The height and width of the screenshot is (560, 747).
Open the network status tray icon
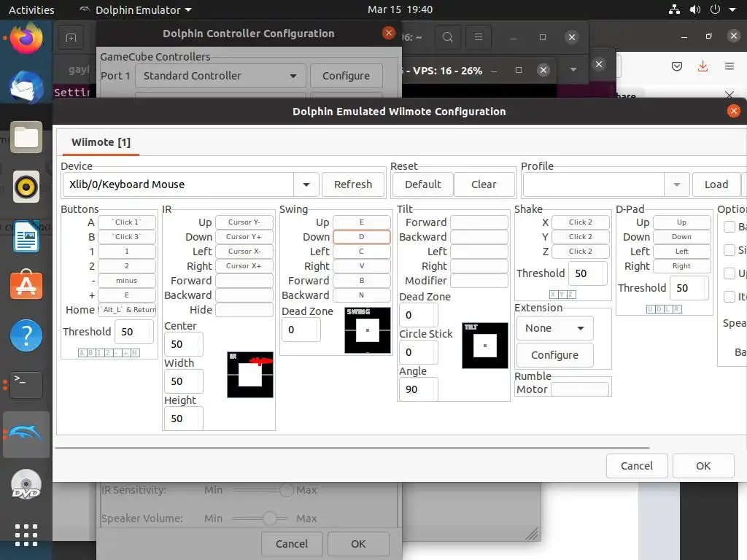[674, 9]
